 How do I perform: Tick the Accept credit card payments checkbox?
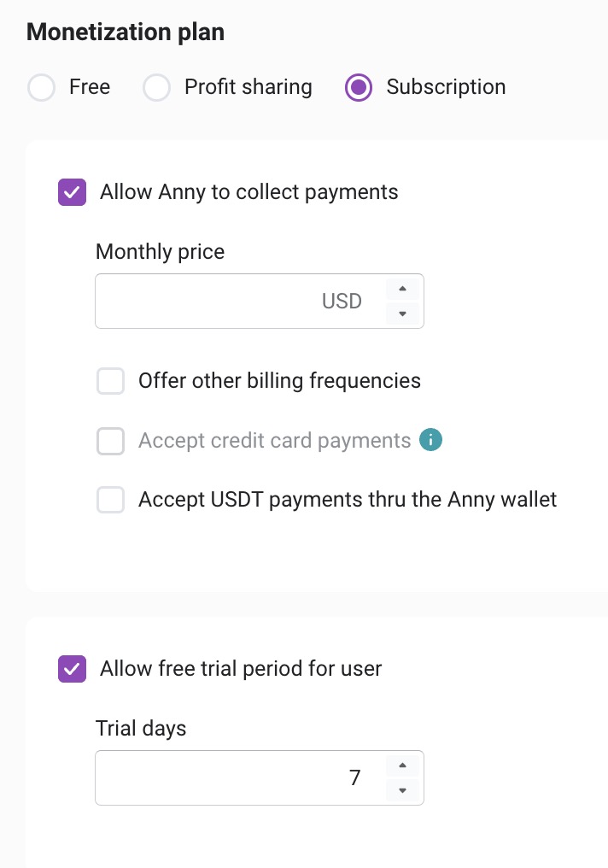pyautogui.click(x=111, y=442)
